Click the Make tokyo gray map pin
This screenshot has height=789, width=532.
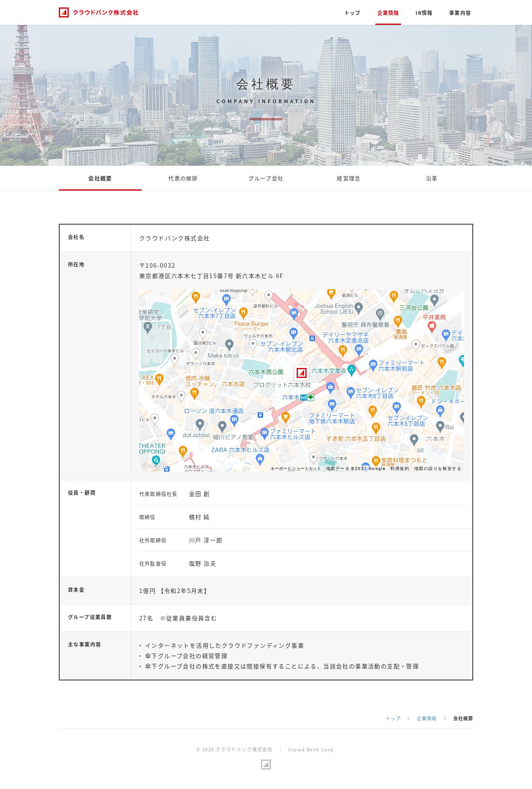pyautogui.click(x=229, y=344)
